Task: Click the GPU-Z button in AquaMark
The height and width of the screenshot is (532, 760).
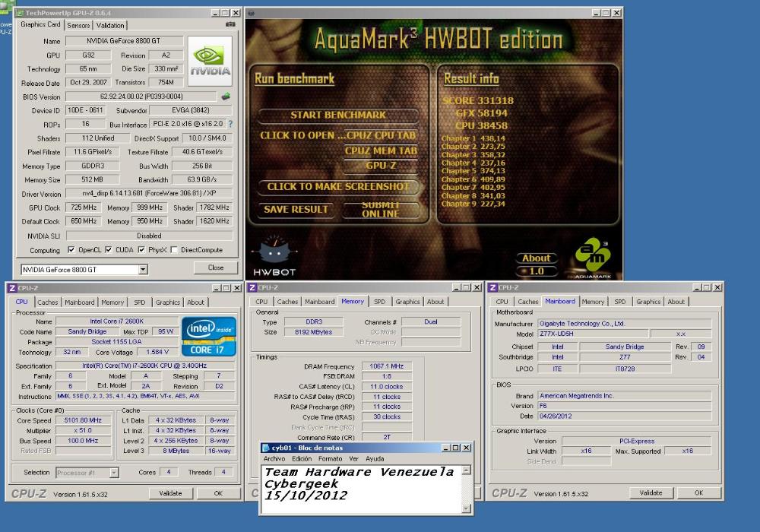Action: (381, 166)
